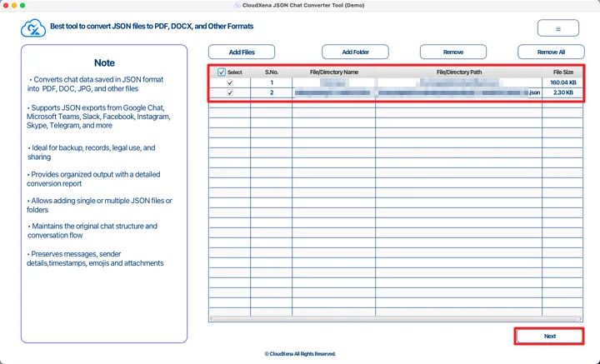Select the .json file path in row 2
This screenshot has height=364, width=600.
(x=458, y=92)
